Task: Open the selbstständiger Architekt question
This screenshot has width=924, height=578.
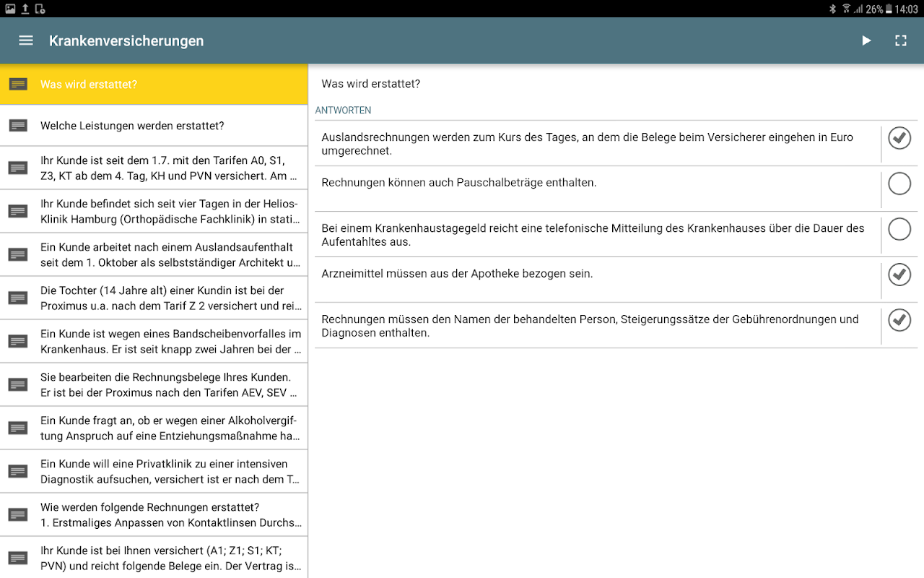Action: pos(154,254)
